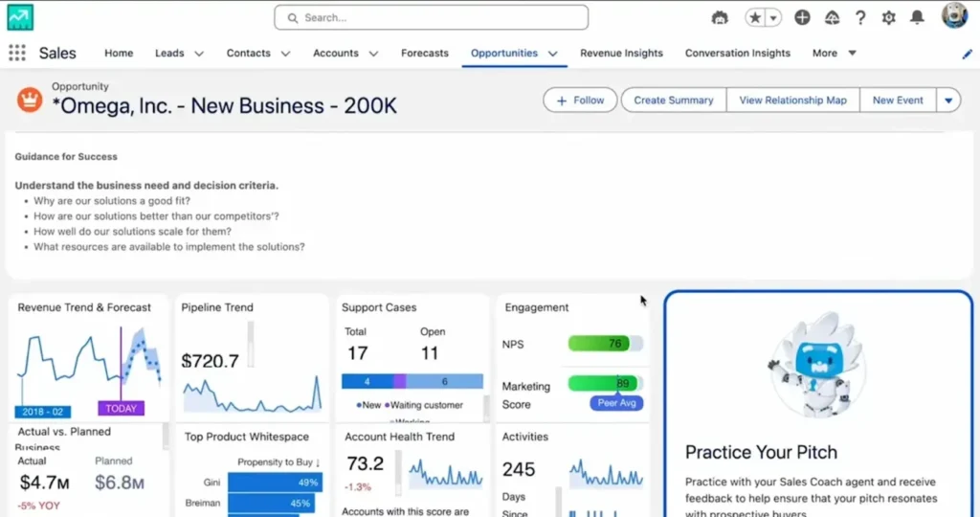Click the View Relationship Map button
Image resolution: width=980 pixels, height=517 pixels.
[x=793, y=100]
